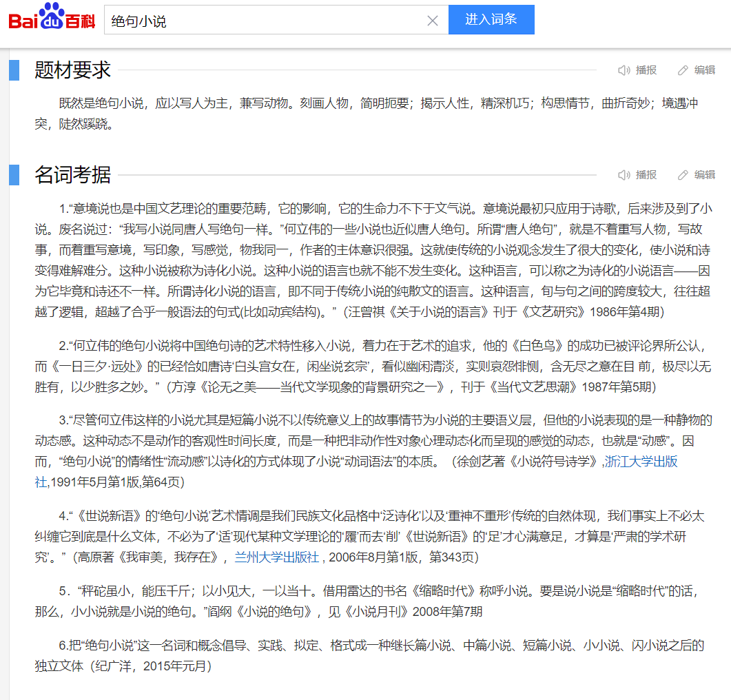731x700 pixels.
Task: Open the 兰州大学出版社 link
Action: coord(277,557)
